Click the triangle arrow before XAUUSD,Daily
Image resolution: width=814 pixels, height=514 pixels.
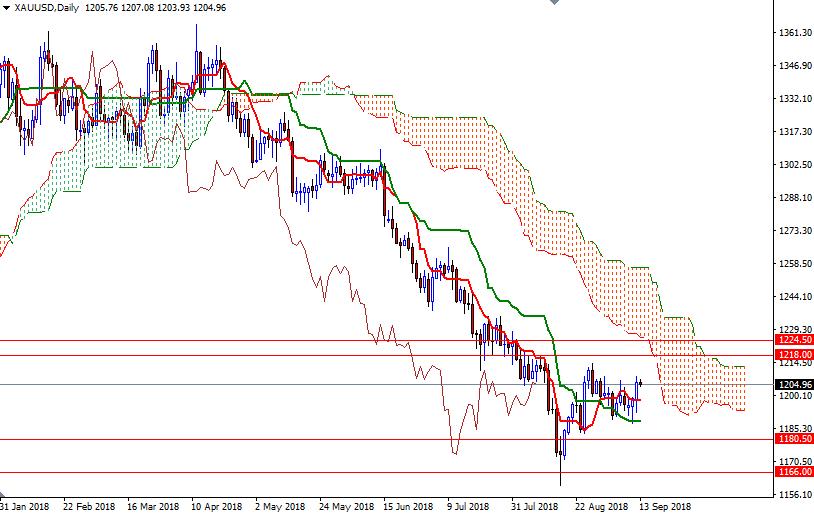pos(5,7)
